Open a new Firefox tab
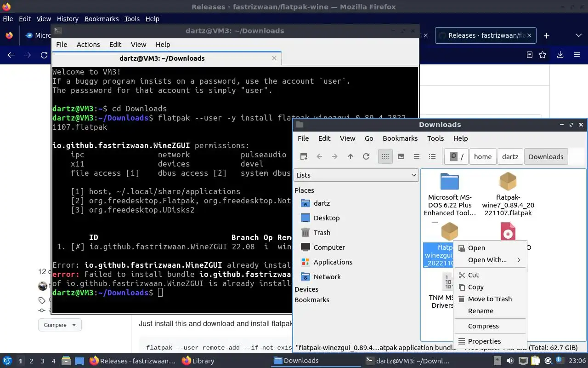 (546, 35)
